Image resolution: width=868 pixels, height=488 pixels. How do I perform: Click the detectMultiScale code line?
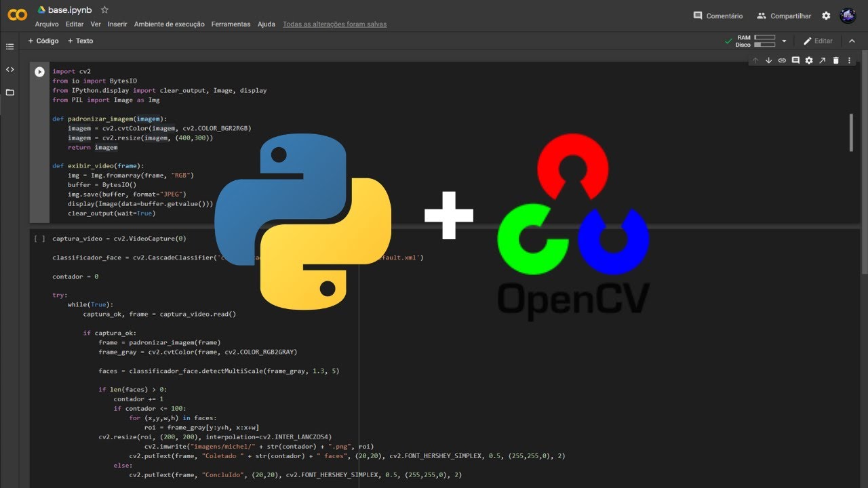pos(218,371)
